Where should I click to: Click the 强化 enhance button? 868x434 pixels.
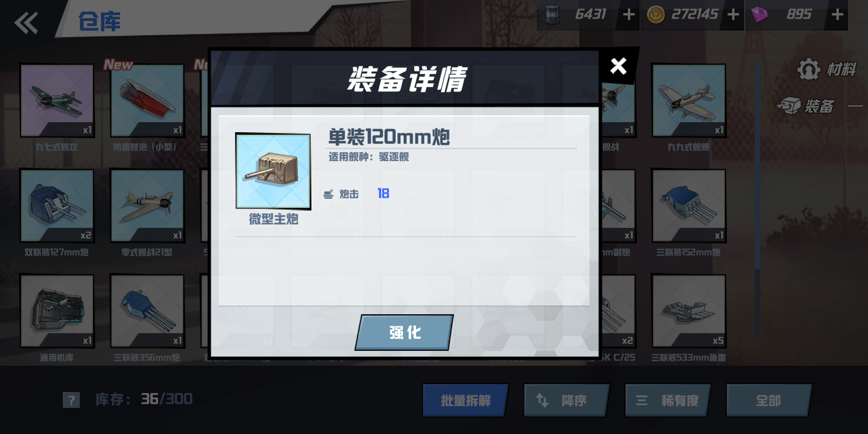tap(405, 332)
